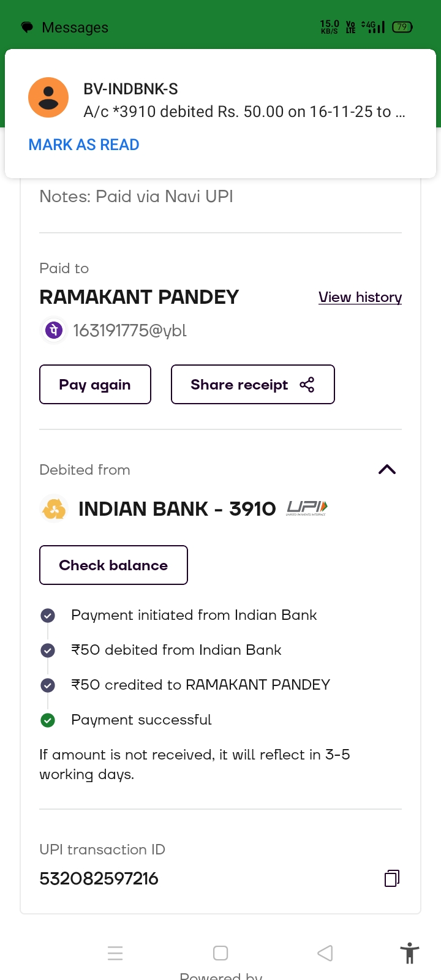441x980 pixels.
Task: Tap the UPI logo next to bank name
Action: 307,508
